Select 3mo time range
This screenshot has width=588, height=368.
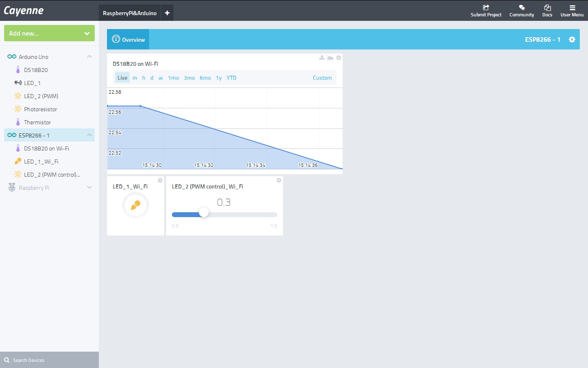(x=189, y=78)
